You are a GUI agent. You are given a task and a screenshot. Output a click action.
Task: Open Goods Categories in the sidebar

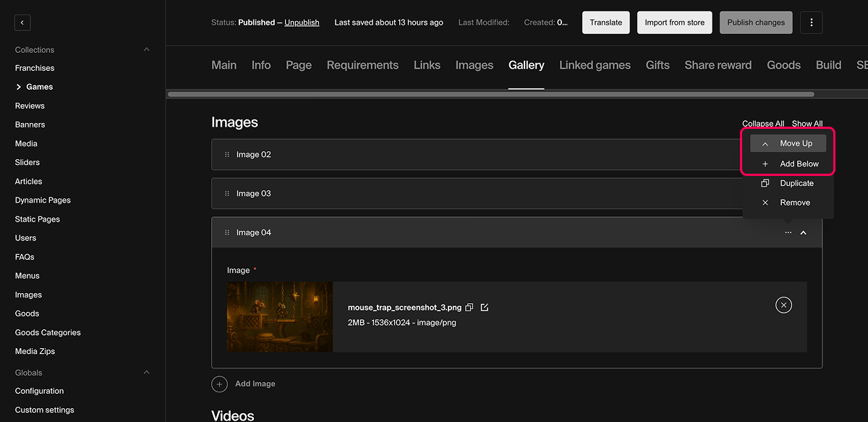(x=48, y=333)
